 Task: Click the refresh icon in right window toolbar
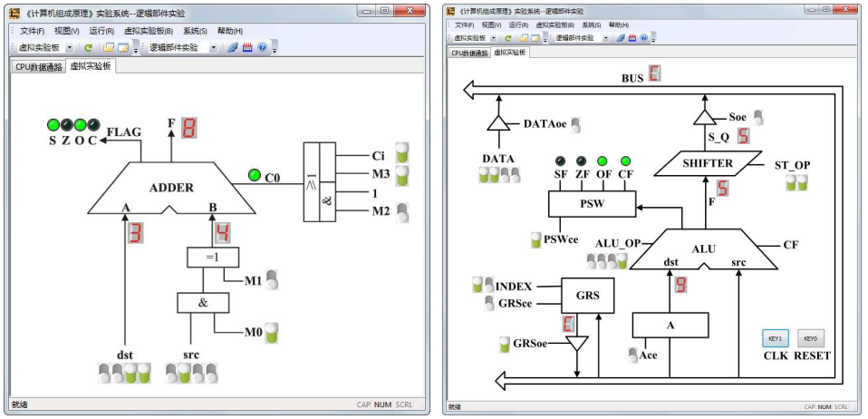pos(507,38)
